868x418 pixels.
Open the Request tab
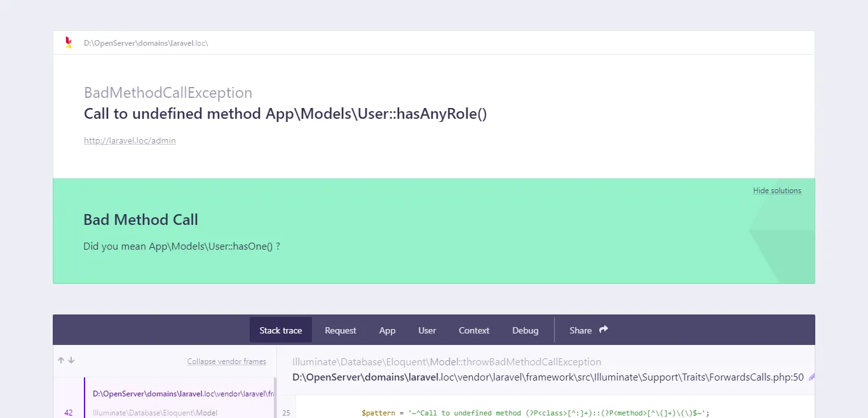point(340,330)
